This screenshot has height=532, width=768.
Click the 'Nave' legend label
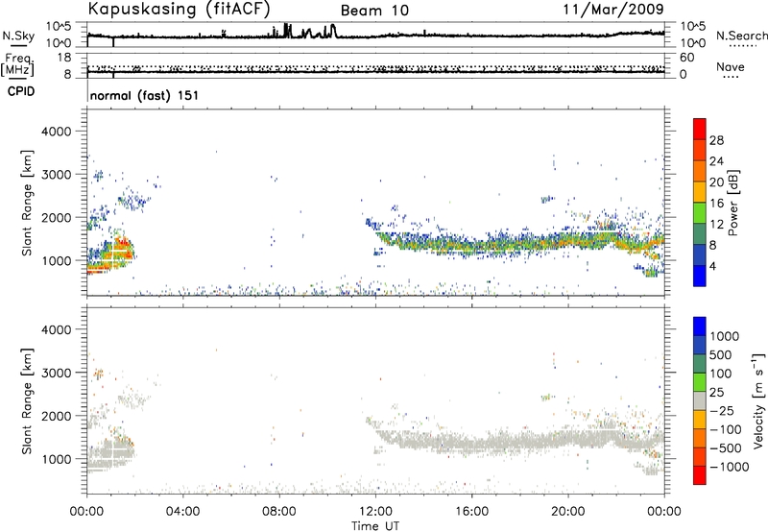pos(731,66)
